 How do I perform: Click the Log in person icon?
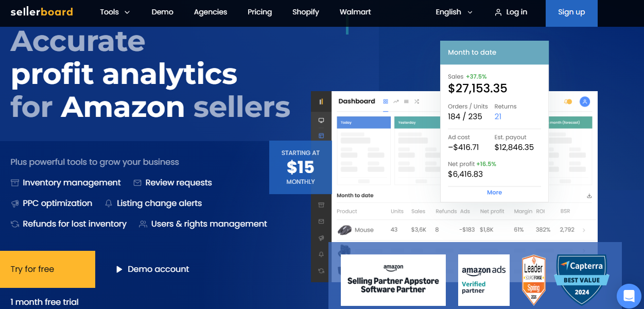(x=498, y=12)
